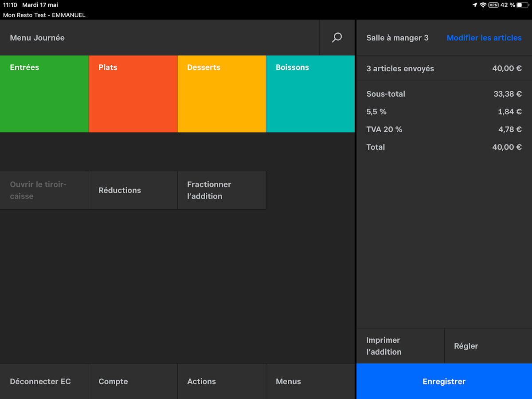532x399 pixels.
Task: Tap the Mardi 17 mai date
Action: click(40, 5)
